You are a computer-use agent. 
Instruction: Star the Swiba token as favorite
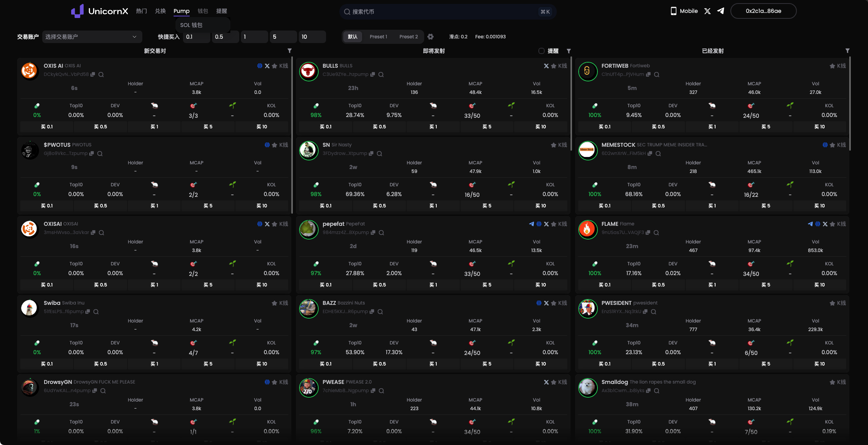click(274, 303)
